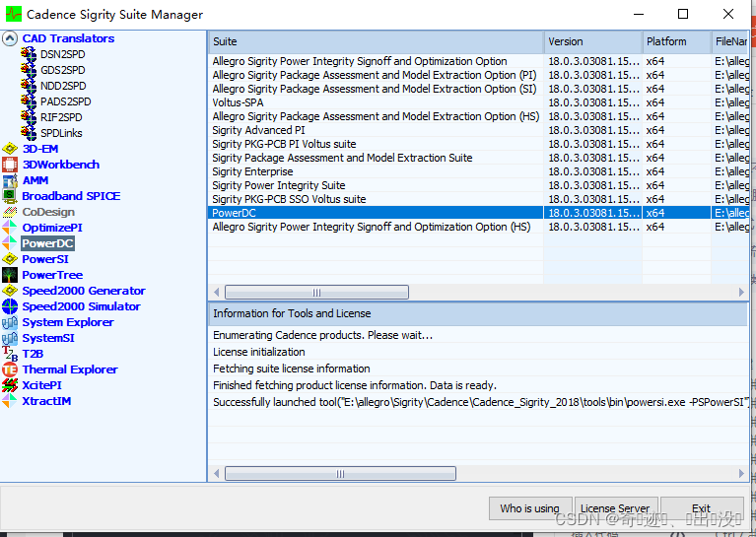This screenshot has width=756, height=537.
Task: Select Sigrity Package Assessment and Model Extraction Suite
Action: pos(478,158)
